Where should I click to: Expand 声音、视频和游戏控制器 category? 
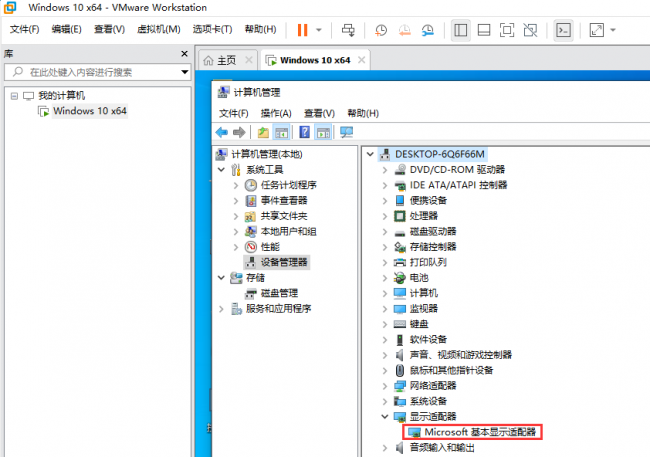coord(385,355)
